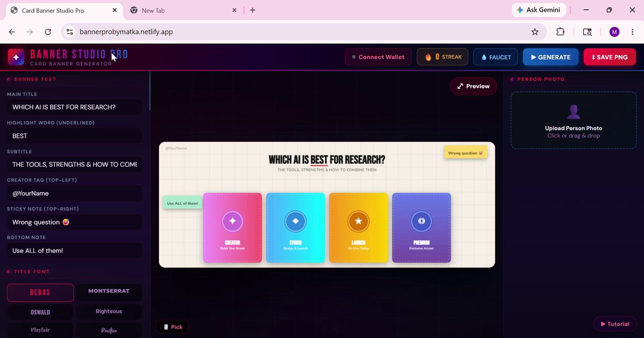Viewport: 644px width, 338px height.
Task: Close the New Tab tab
Action: pyautogui.click(x=235, y=10)
